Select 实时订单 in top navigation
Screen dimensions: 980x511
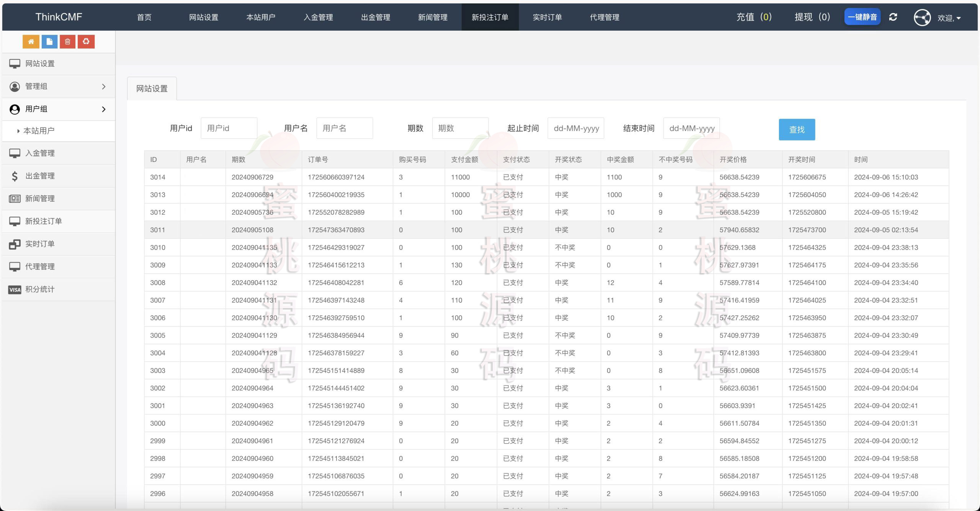point(547,17)
